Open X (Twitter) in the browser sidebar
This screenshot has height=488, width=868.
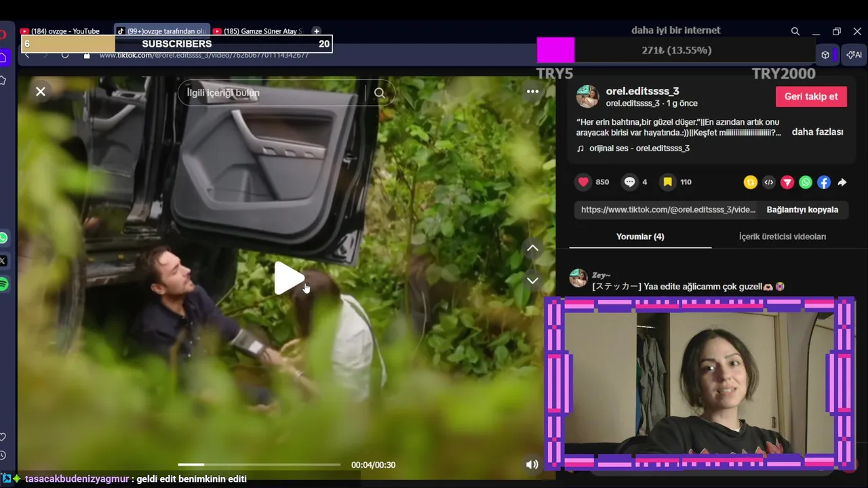click(x=3, y=261)
